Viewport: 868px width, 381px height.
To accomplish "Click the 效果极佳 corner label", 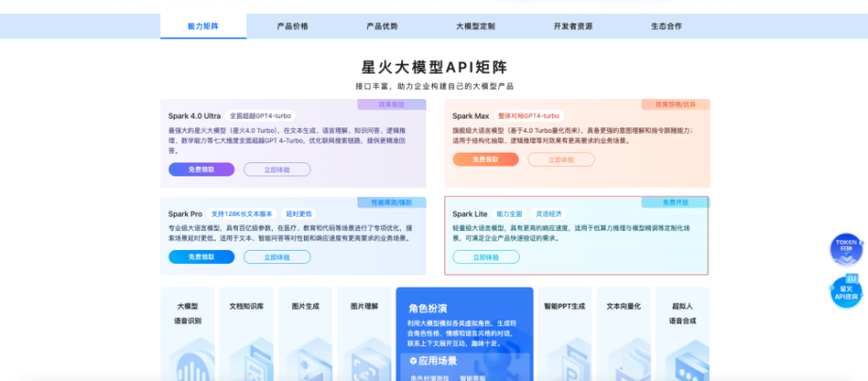I will (x=392, y=105).
